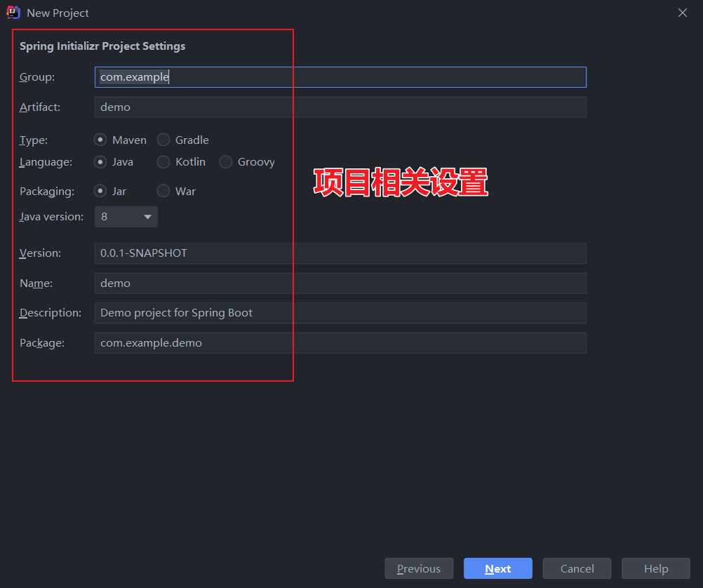Screen dimensions: 703x588
Task: Click the Name label
Action: pyautogui.click(x=36, y=283)
